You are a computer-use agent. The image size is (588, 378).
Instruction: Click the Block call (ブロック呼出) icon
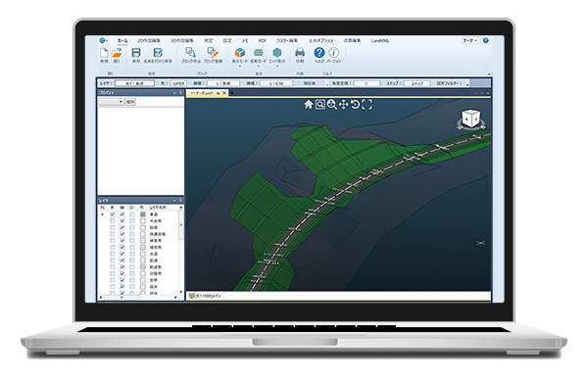[191, 53]
